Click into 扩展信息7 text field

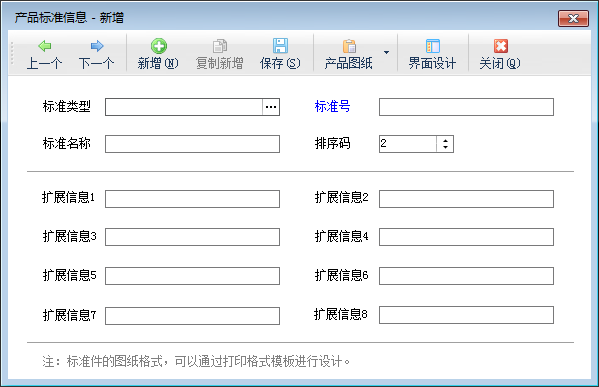pos(192,316)
